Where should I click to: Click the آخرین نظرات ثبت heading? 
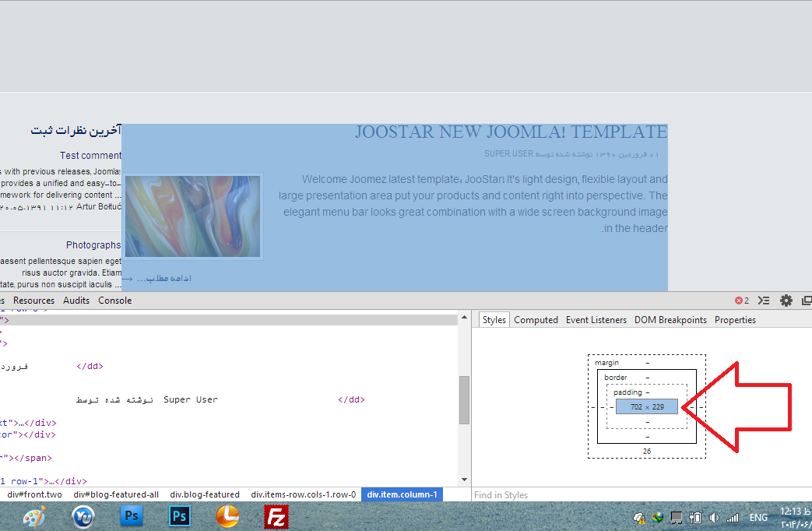tap(76, 129)
